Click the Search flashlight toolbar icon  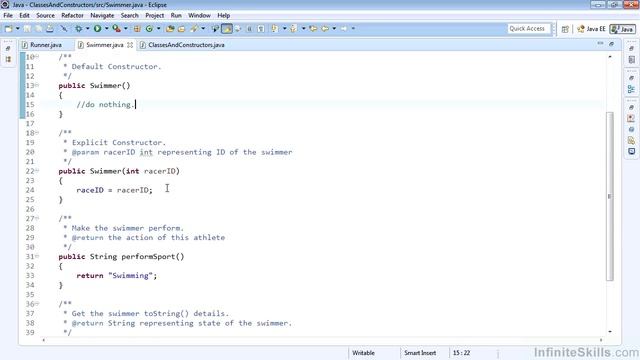point(194,29)
